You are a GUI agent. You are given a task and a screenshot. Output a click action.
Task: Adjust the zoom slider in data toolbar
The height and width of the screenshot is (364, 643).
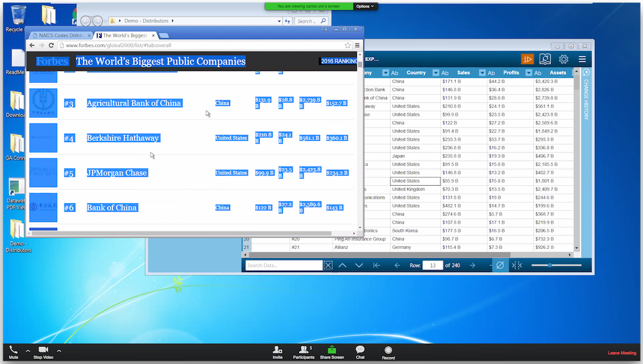click(550, 266)
